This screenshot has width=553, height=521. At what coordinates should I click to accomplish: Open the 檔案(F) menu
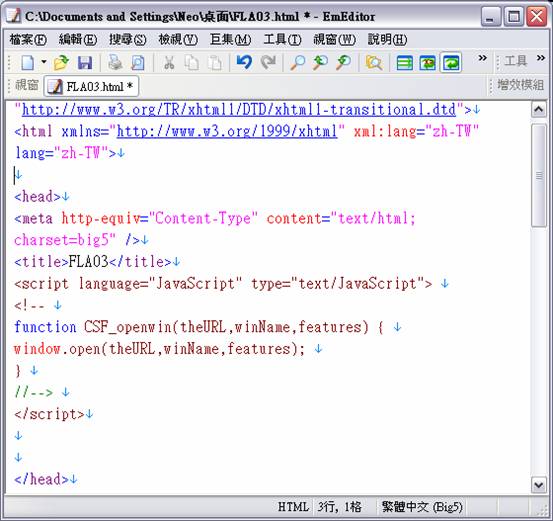[28, 39]
